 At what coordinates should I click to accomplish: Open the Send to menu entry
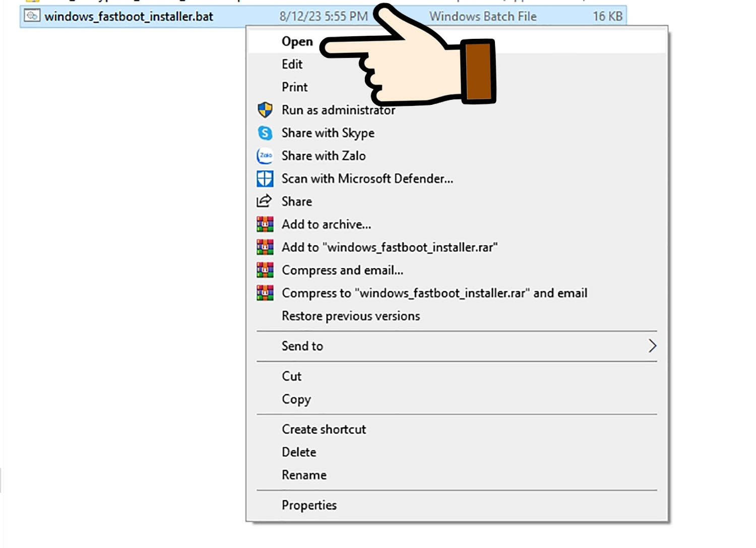pos(457,346)
